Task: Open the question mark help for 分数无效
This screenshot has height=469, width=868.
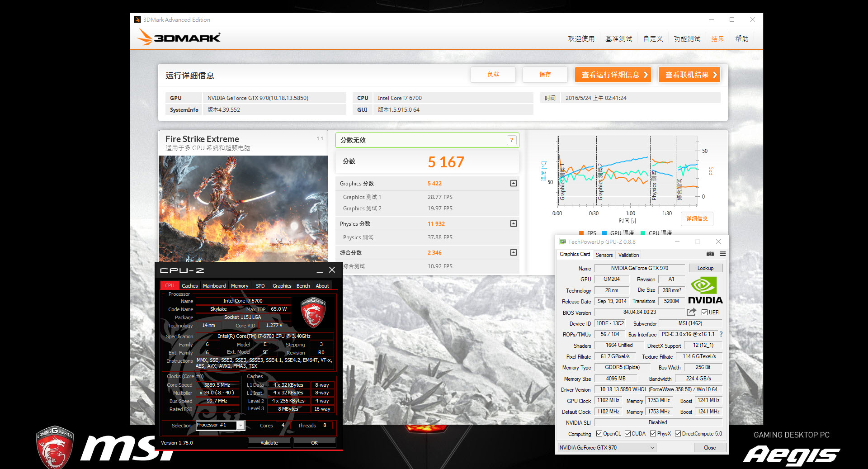Action: 511,140
